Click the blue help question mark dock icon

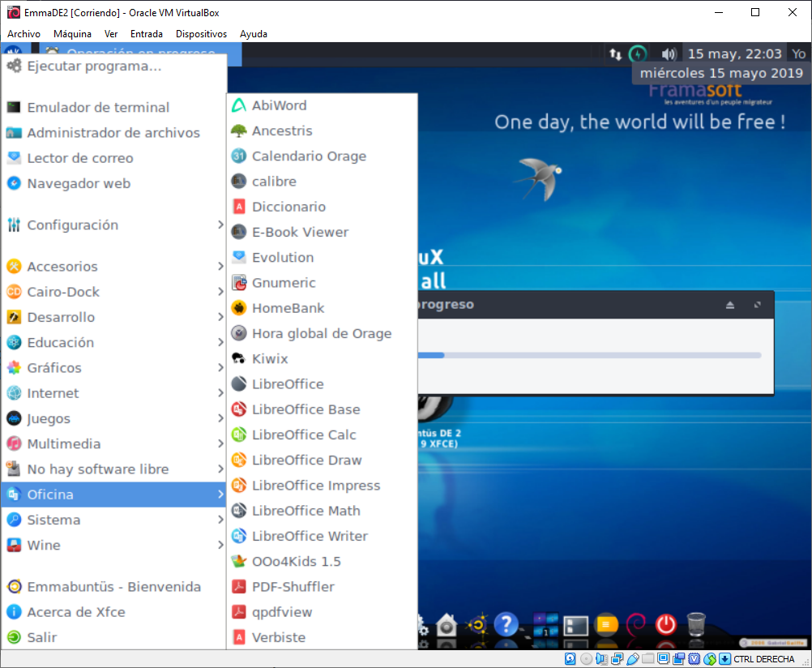[506, 624]
